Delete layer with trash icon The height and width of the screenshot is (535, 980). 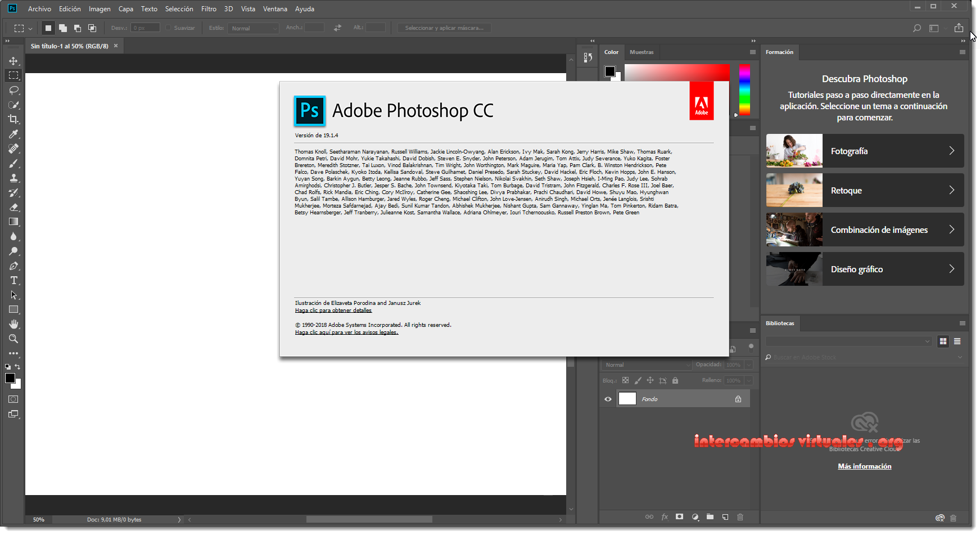click(740, 517)
